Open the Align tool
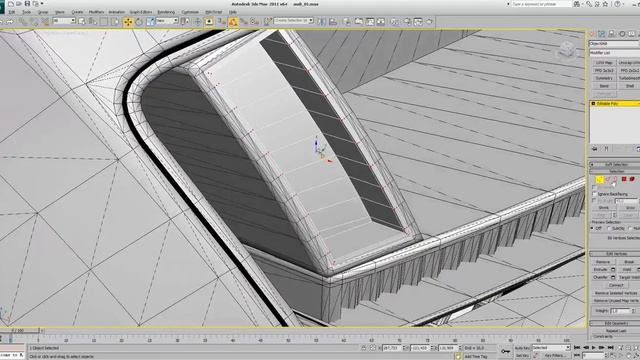 [333, 22]
